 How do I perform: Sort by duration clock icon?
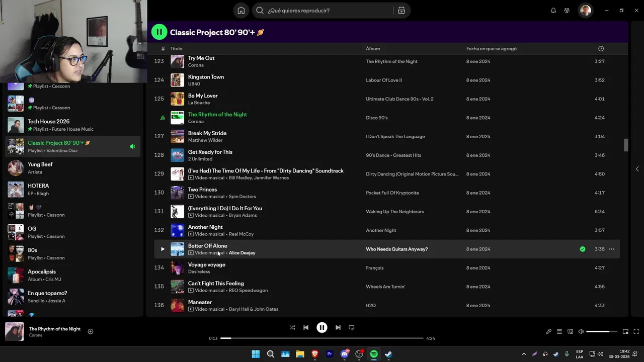pos(601,49)
